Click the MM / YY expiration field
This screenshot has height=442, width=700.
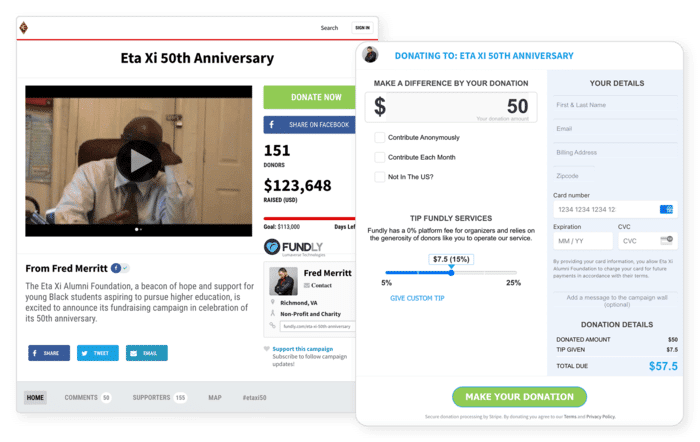click(x=583, y=241)
